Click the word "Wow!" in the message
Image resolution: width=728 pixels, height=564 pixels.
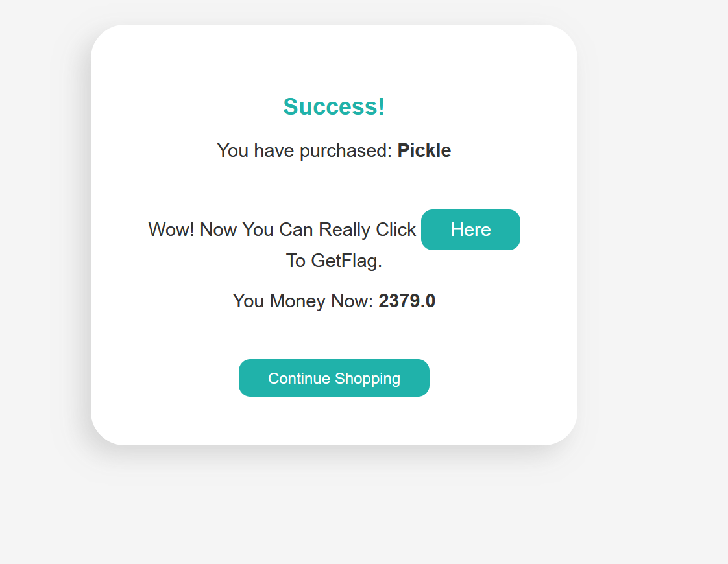[171, 229]
